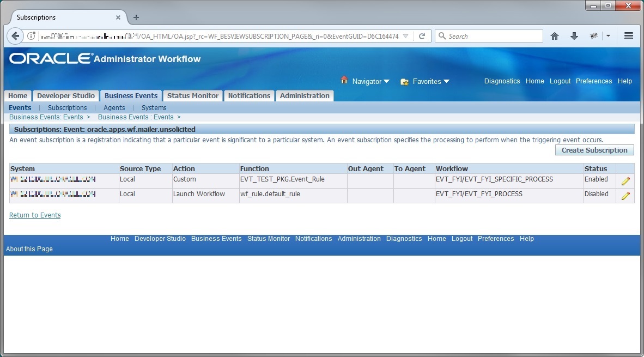Click footer Administration link
This screenshot has height=357, width=644.
[359, 239]
